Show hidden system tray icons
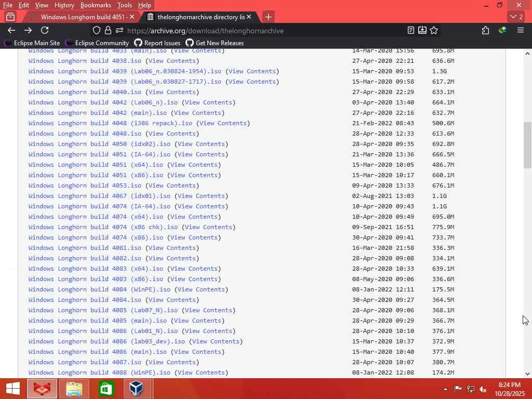This screenshot has height=399, width=532. (x=445, y=389)
